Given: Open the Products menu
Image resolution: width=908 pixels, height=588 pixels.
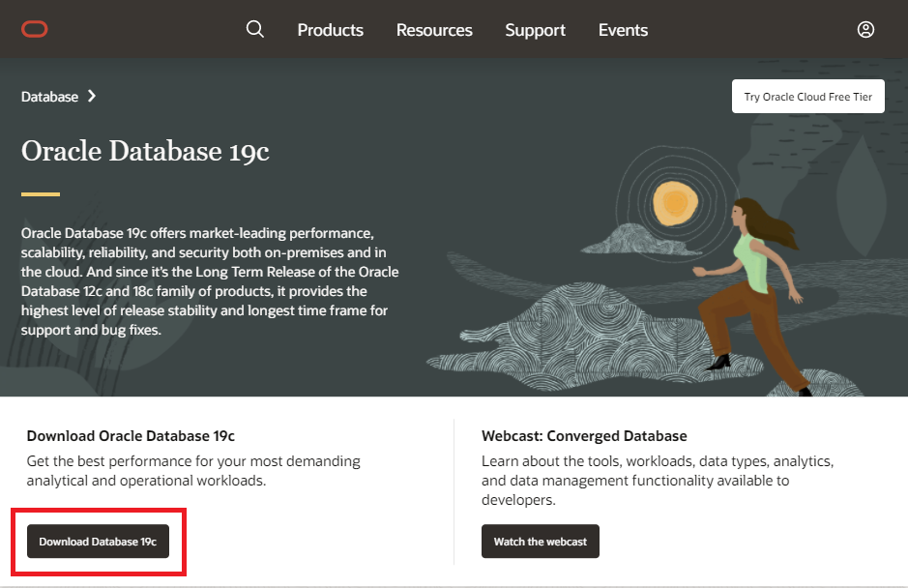Looking at the screenshot, I should pyautogui.click(x=330, y=30).
